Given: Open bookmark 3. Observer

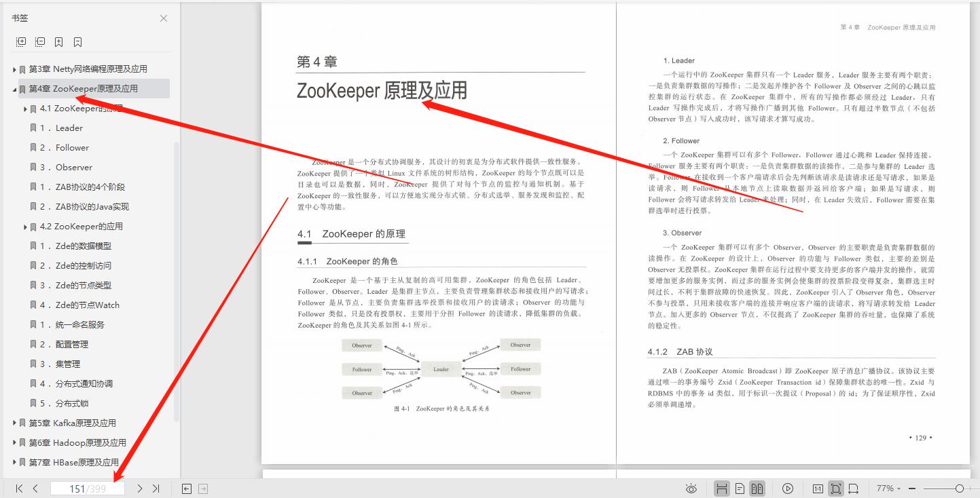Looking at the screenshot, I should point(66,168).
